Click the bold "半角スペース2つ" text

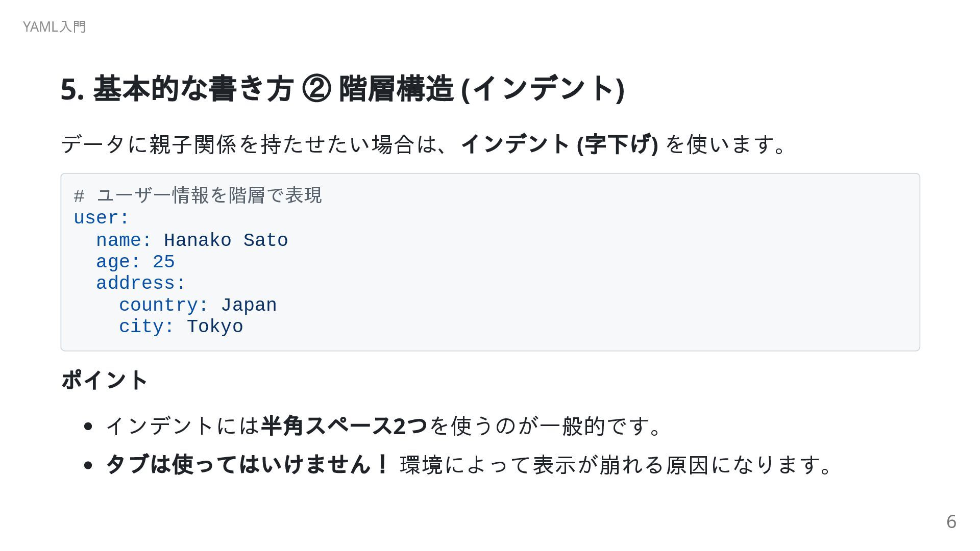[x=344, y=426]
